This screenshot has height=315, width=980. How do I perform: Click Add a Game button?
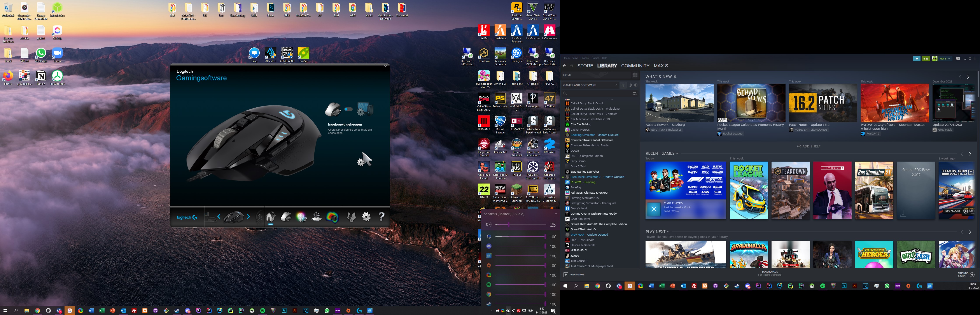click(x=574, y=275)
